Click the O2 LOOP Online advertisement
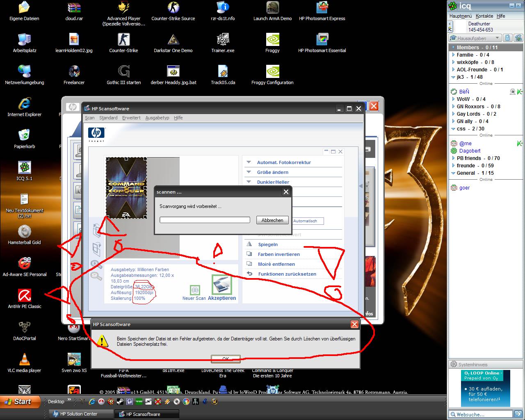 coord(485,388)
